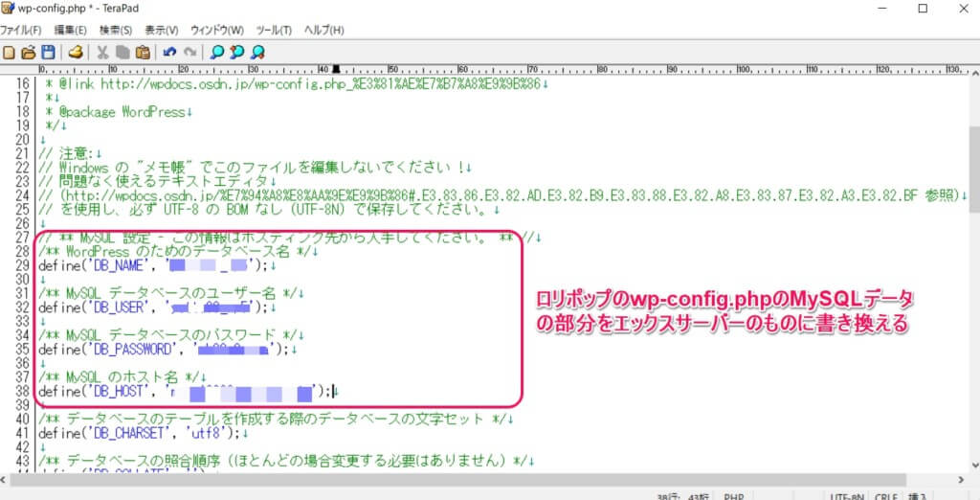The width and height of the screenshot is (980, 500).
Task: Place cursor in the DB_USER define line
Action: pos(157,307)
